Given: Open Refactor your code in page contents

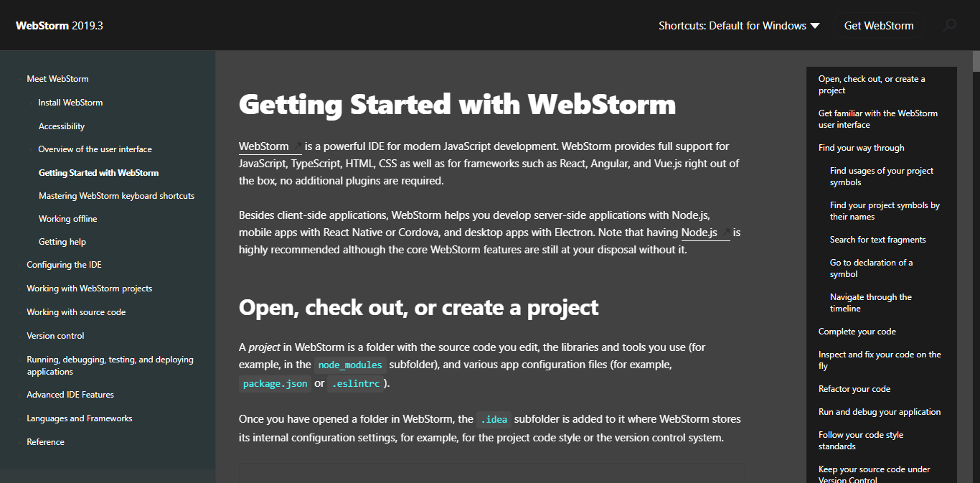Looking at the screenshot, I should coord(854,388).
